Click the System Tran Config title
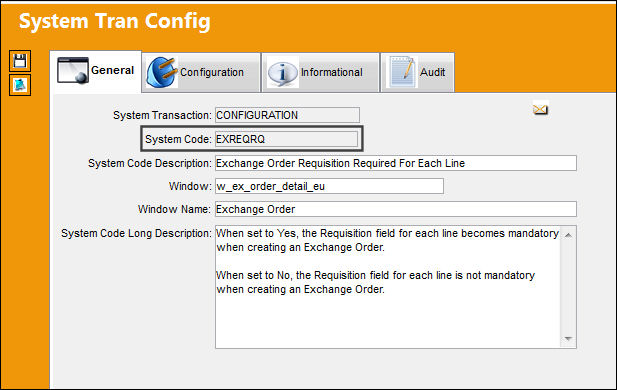 (x=115, y=21)
